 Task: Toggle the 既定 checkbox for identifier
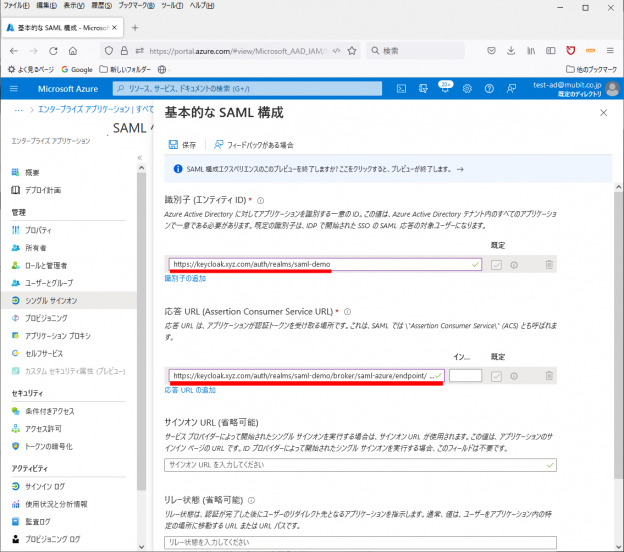tap(496, 265)
